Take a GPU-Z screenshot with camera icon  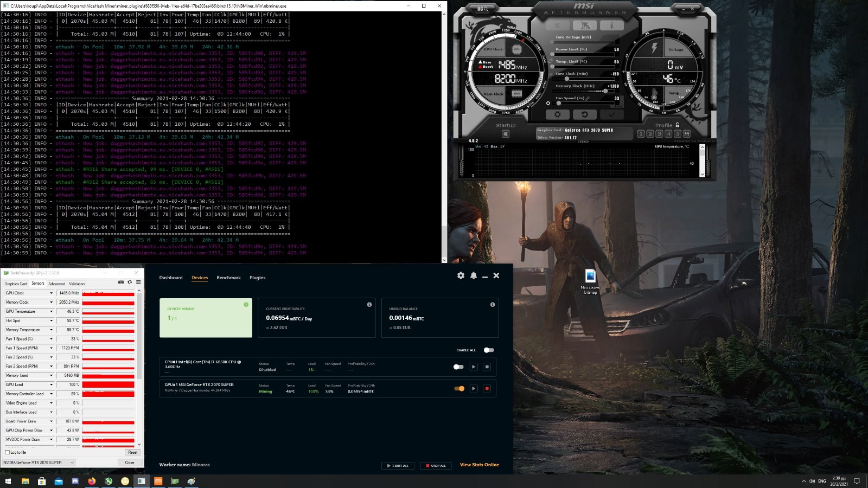(120, 282)
